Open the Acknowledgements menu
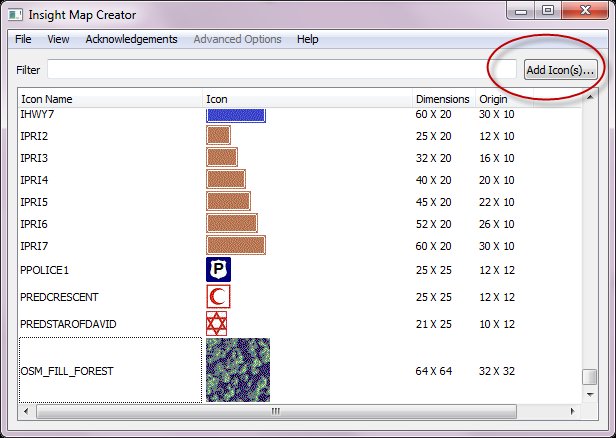This screenshot has width=616, height=438. coord(131,39)
